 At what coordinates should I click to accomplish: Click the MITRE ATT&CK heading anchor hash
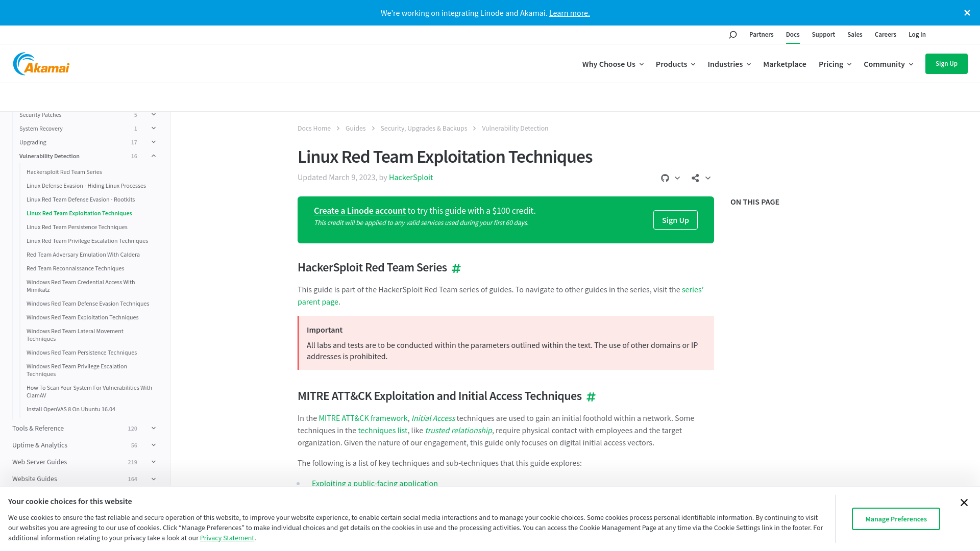coord(591,397)
